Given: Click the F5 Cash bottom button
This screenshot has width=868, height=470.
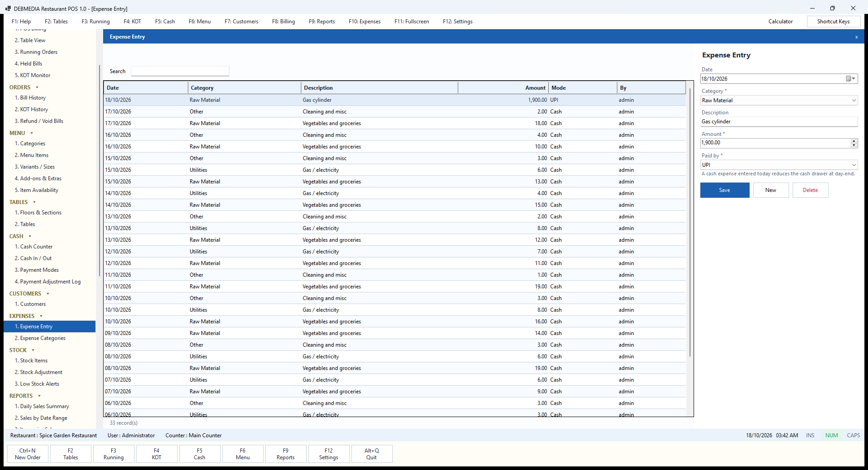Looking at the screenshot, I should (x=200, y=454).
